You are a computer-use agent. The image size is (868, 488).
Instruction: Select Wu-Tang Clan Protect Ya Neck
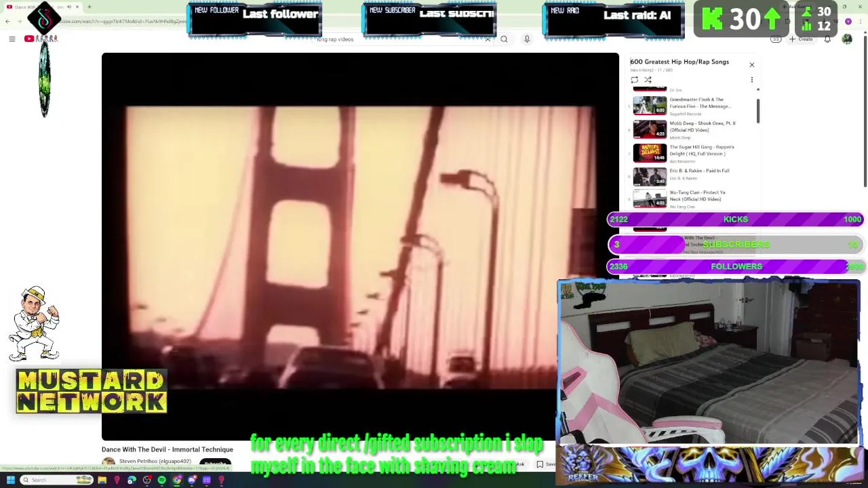click(697, 196)
